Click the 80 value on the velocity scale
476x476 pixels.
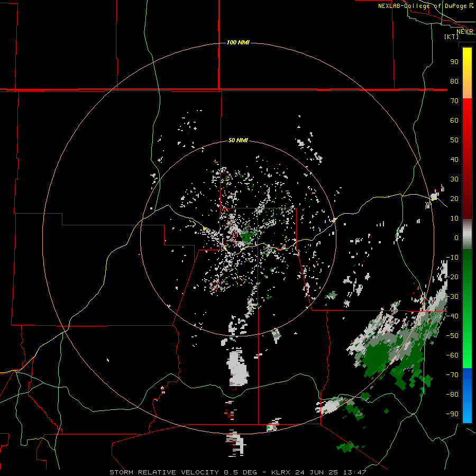coord(454,81)
